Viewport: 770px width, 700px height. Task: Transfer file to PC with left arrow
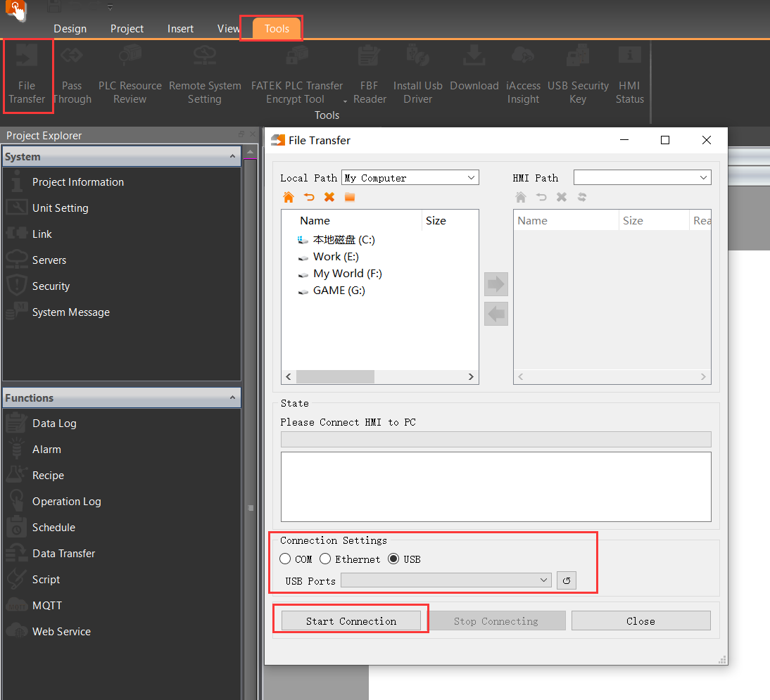tap(496, 314)
